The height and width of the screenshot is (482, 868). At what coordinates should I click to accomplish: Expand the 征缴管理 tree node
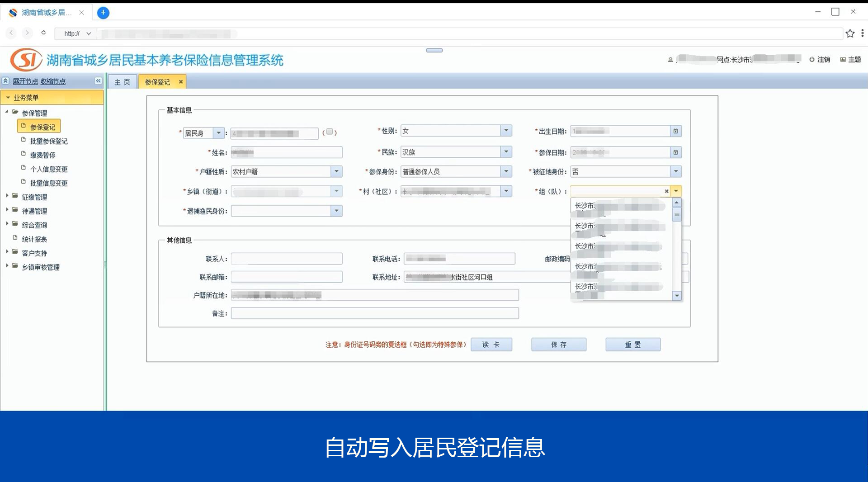point(6,197)
